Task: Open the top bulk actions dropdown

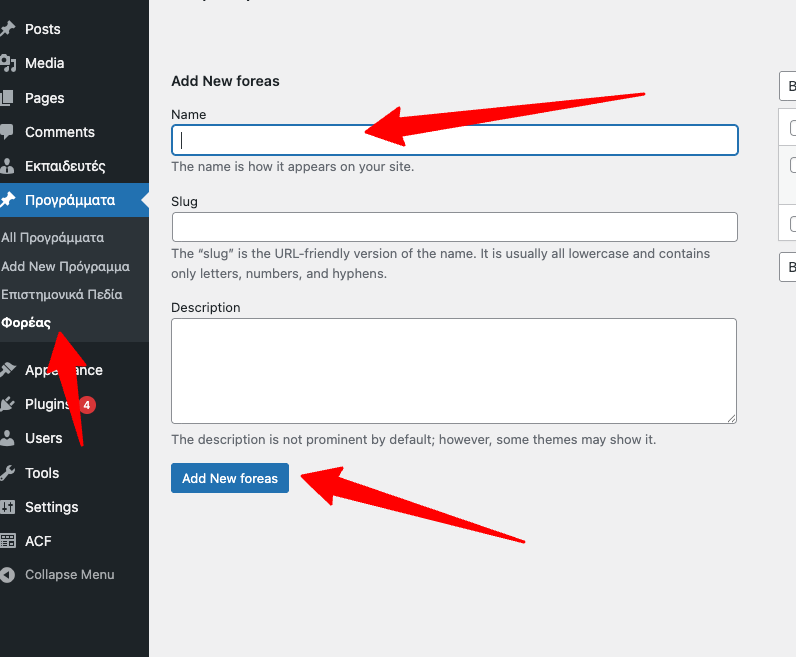Action: (x=788, y=86)
